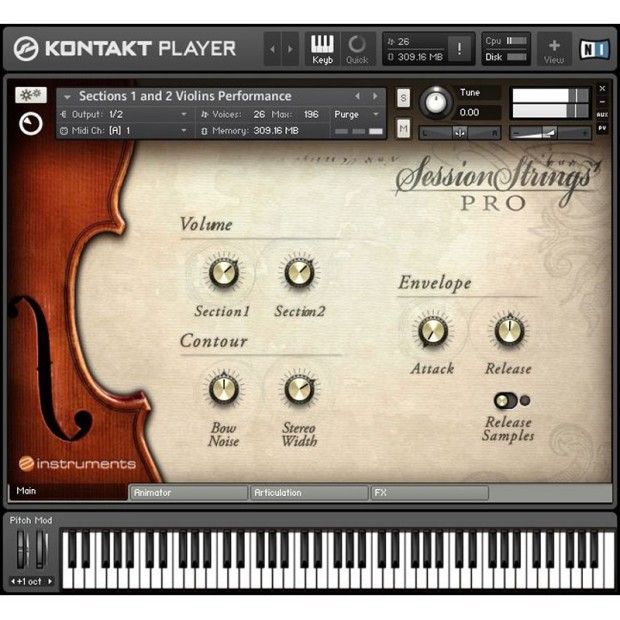The image size is (620, 620).
Task: Click the Pitch wheel
Action: [x=21, y=549]
